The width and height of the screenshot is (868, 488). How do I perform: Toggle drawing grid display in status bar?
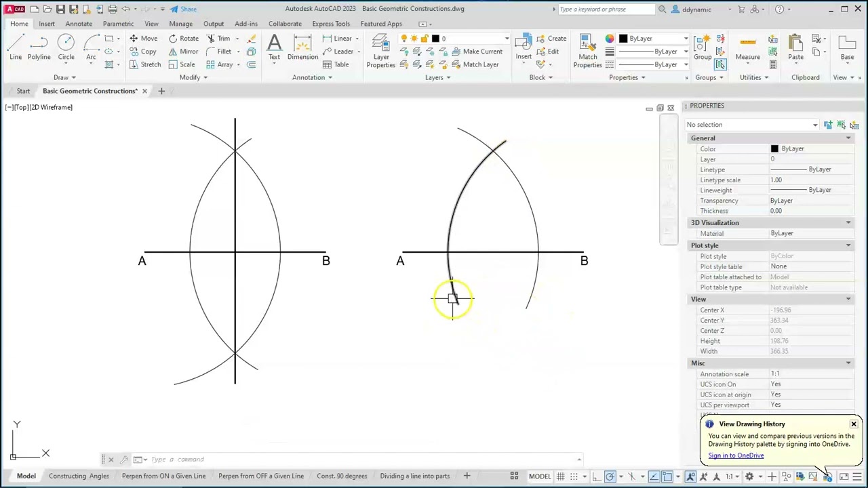coord(561,476)
